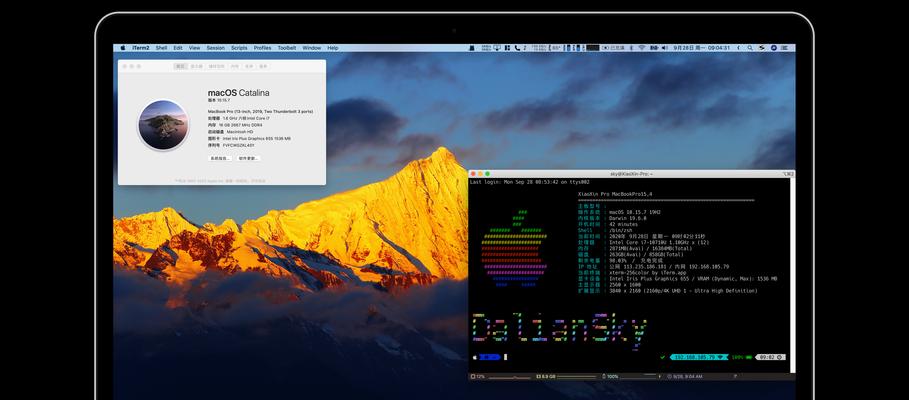The width and height of the screenshot is (909, 400).
Task: Click the iTerm window title sky@XiaoXin-Pro
Action: point(631,173)
